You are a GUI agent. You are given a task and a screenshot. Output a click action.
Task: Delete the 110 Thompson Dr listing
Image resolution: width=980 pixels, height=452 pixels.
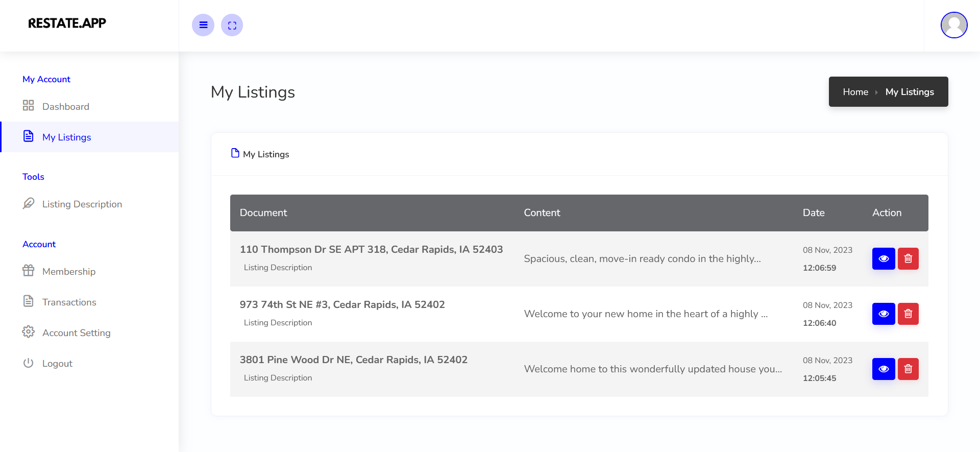tap(908, 259)
